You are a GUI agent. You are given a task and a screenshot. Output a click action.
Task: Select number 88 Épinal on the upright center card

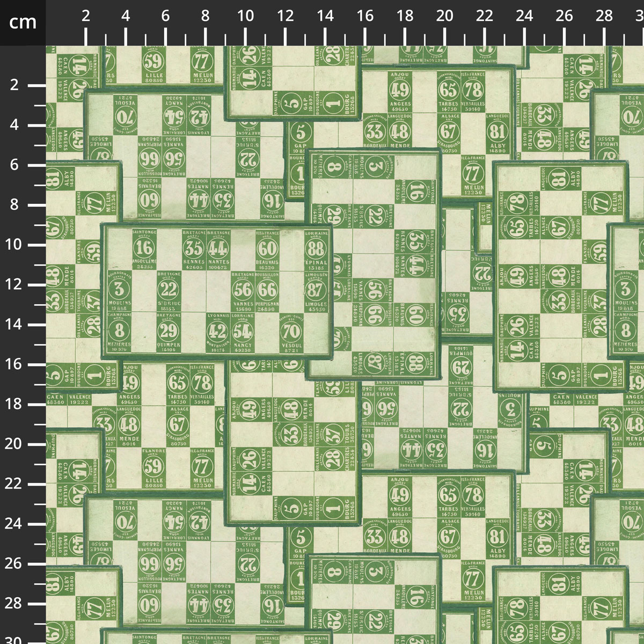[x=316, y=249]
